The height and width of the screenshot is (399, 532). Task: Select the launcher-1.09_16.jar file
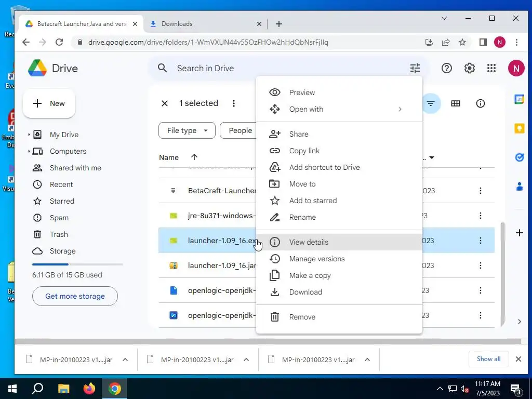coord(222,265)
